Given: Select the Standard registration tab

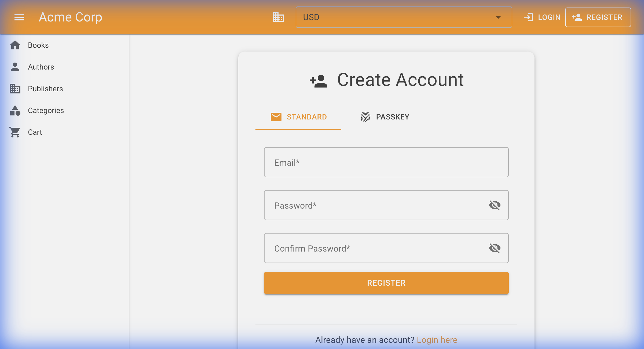Looking at the screenshot, I should click(x=298, y=117).
